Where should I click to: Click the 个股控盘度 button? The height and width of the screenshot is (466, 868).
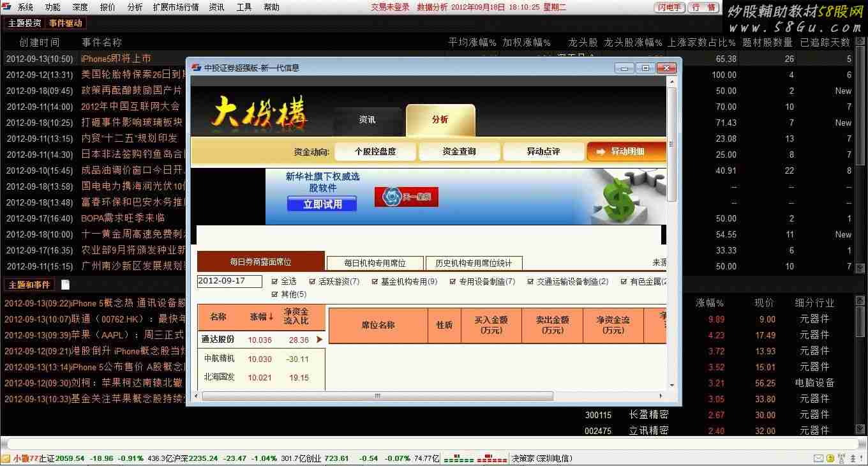[375, 151]
